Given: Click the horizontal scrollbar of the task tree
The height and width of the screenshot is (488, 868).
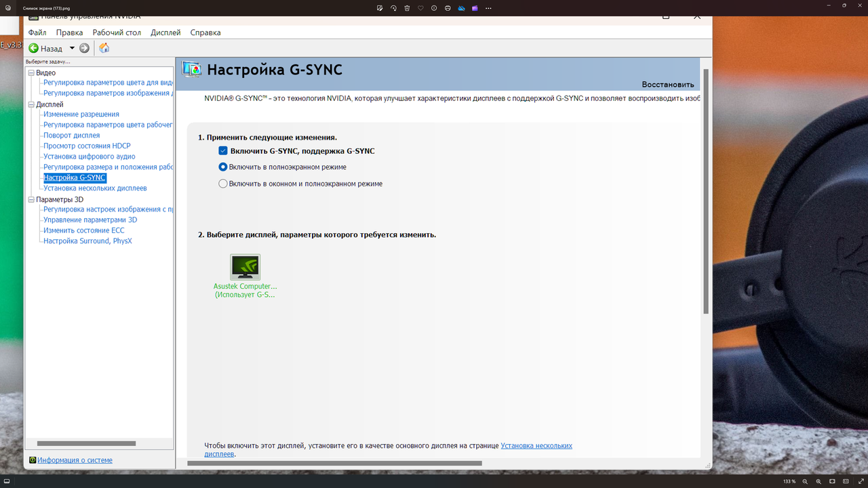Looking at the screenshot, I should [x=87, y=443].
